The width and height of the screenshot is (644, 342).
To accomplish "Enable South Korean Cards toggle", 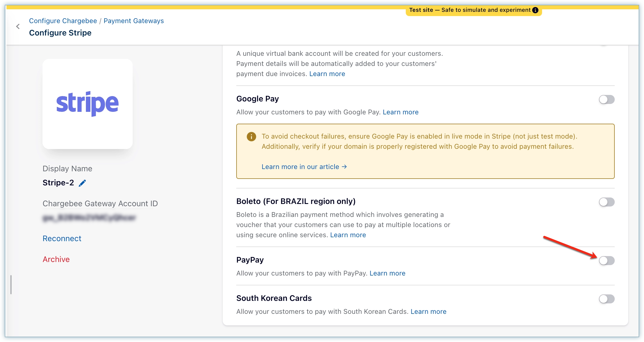I will point(607,299).
